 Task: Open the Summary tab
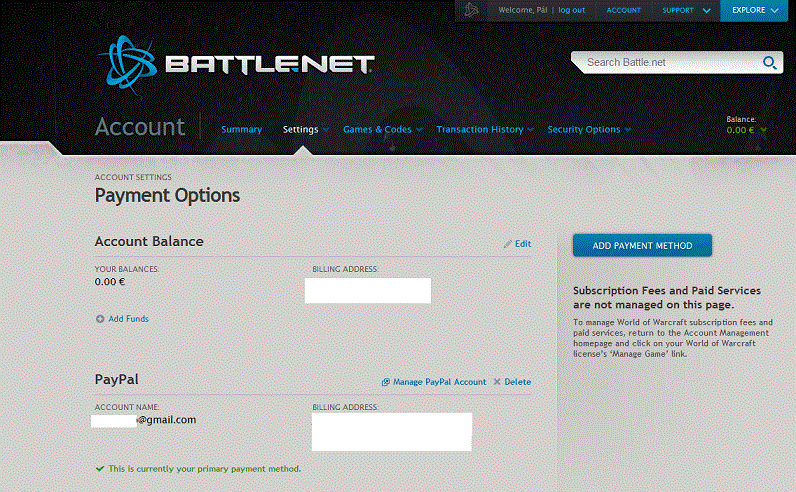tap(242, 129)
